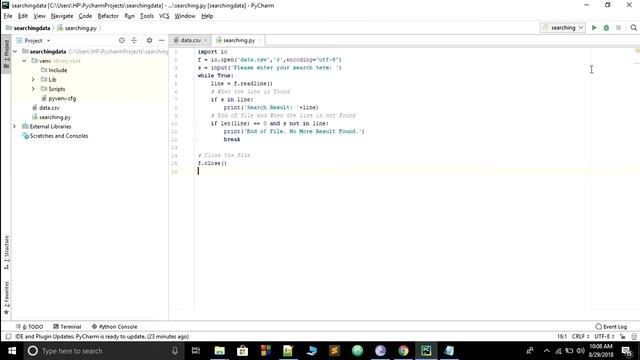Screen dimensions: 640x360
Task: Click the PyCharm taskbar icon
Action: tap(426, 351)
